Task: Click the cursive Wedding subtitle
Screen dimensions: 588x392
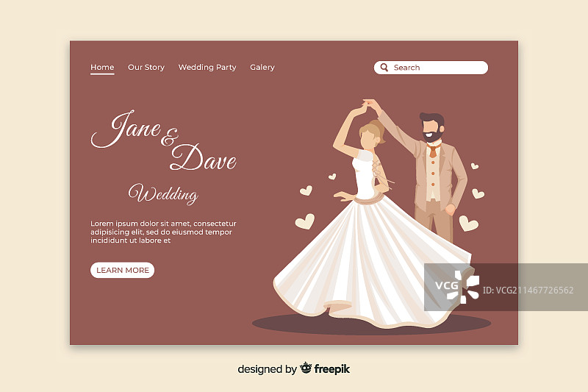Action: coord(163,194)
